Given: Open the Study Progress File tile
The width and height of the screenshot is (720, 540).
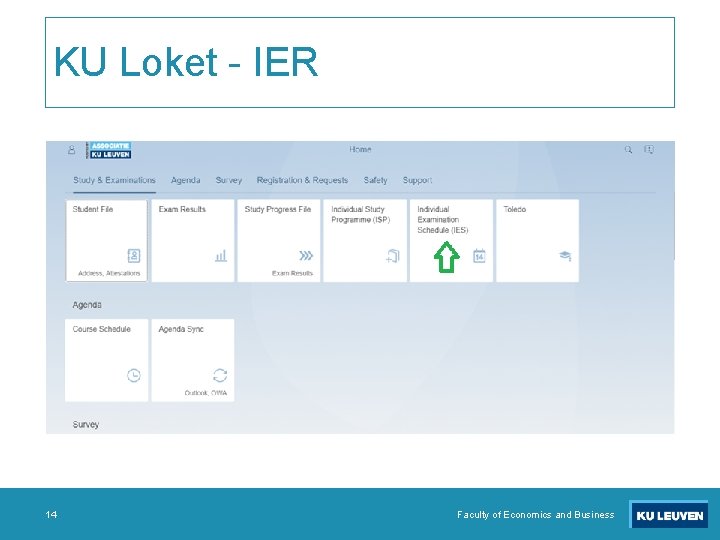Looking at the screenshot, I should click(x=279, y=241).
